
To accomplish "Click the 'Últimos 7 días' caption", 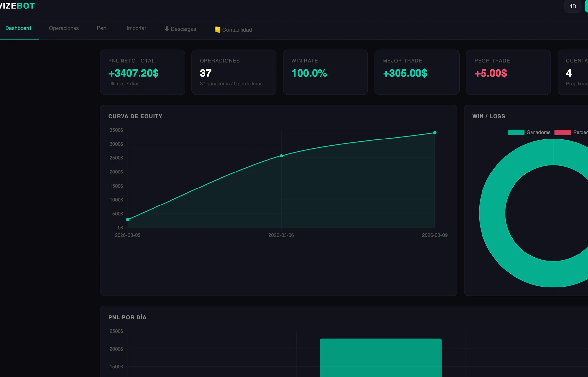I will pos(124,84).
